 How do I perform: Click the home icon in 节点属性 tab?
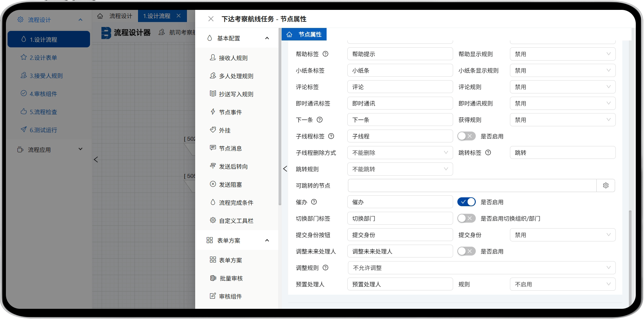point(289,35)
